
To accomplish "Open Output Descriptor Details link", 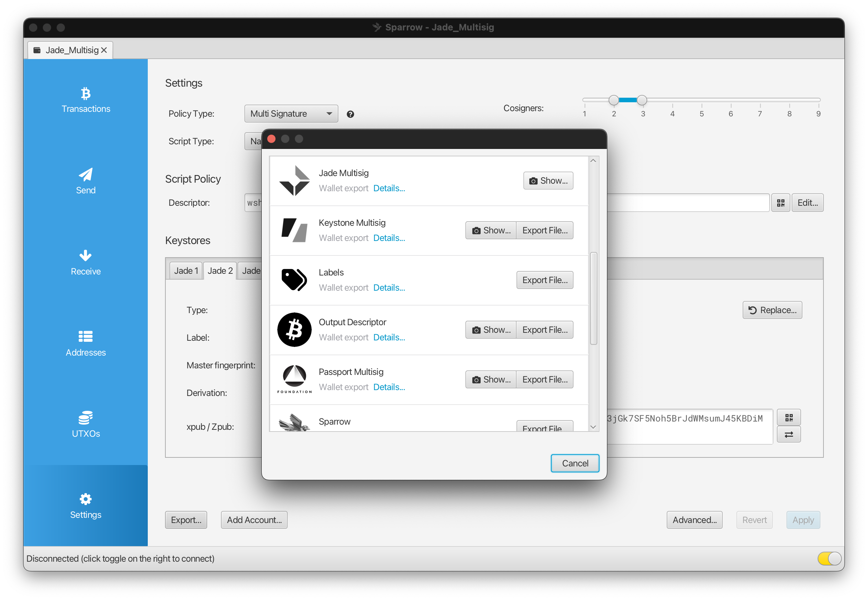I will [389, 337].
